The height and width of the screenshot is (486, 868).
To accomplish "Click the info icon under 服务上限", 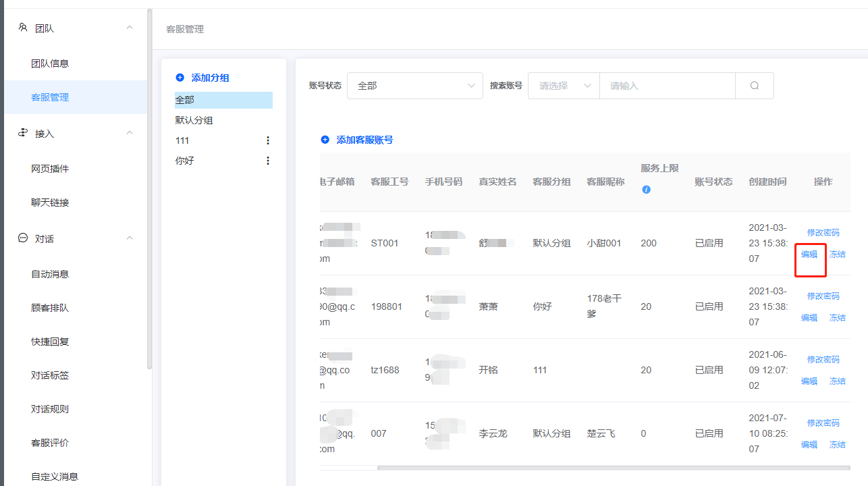I will (x=646, y=190).
